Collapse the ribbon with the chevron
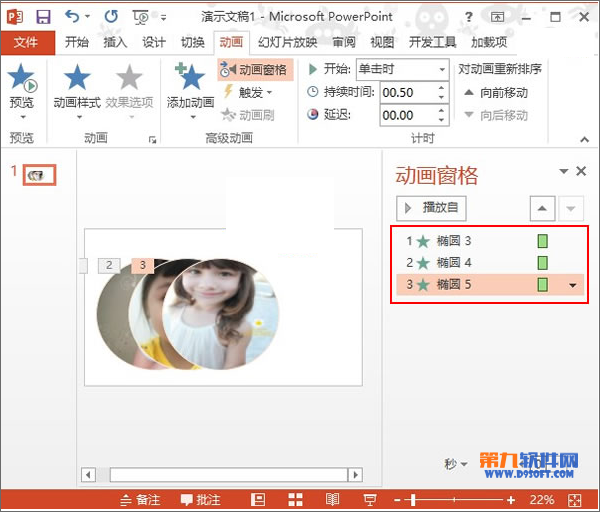The height and width of the screenshot is (512, 600). (x=584, y=140)
